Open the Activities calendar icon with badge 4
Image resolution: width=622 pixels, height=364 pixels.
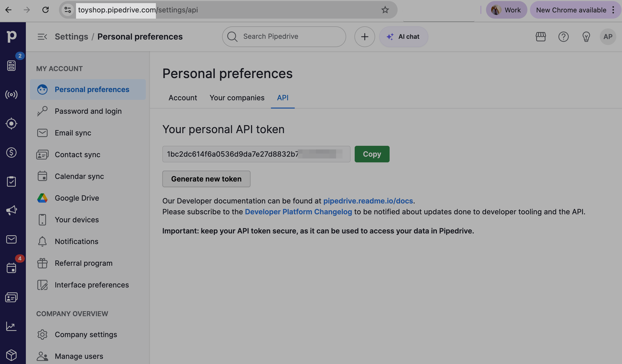(x=11, y=268)
